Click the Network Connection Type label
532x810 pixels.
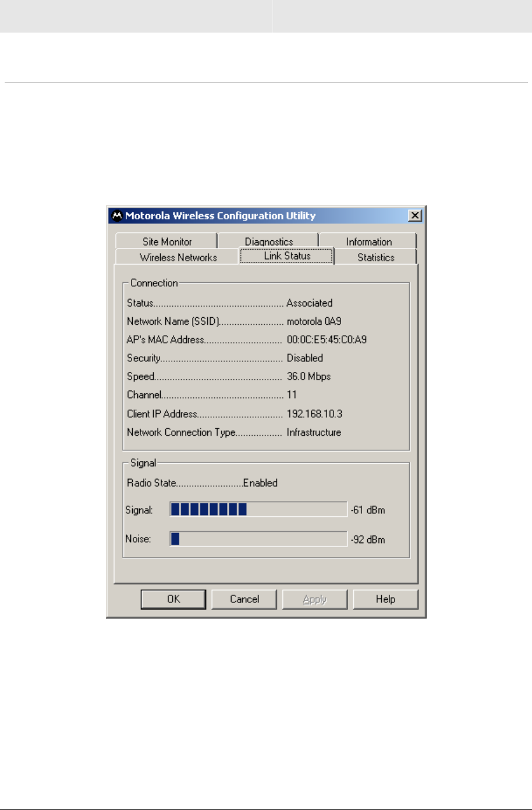pos(181,432)
